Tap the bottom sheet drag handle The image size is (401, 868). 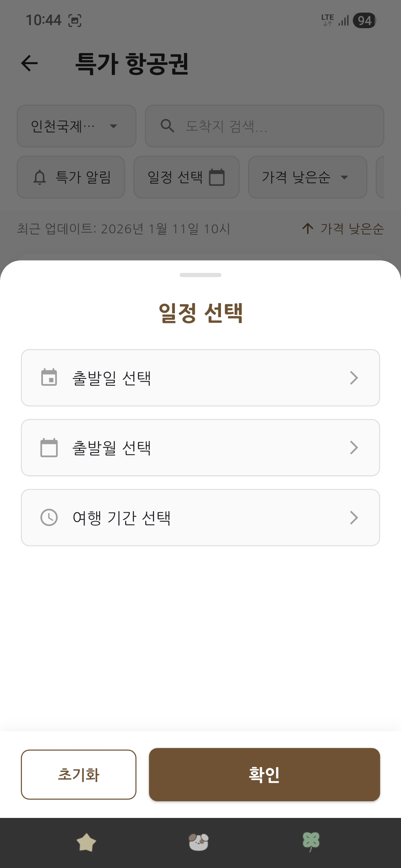[200, 275]
